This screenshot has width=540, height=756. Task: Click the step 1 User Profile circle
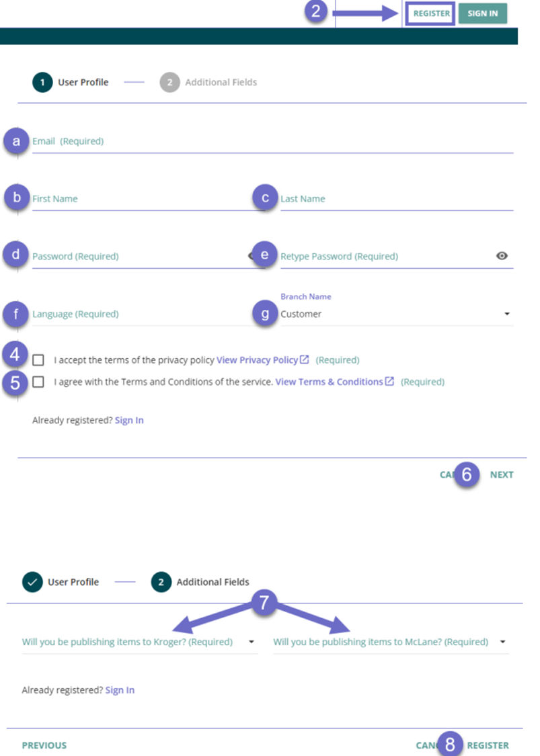click(42, 82)
